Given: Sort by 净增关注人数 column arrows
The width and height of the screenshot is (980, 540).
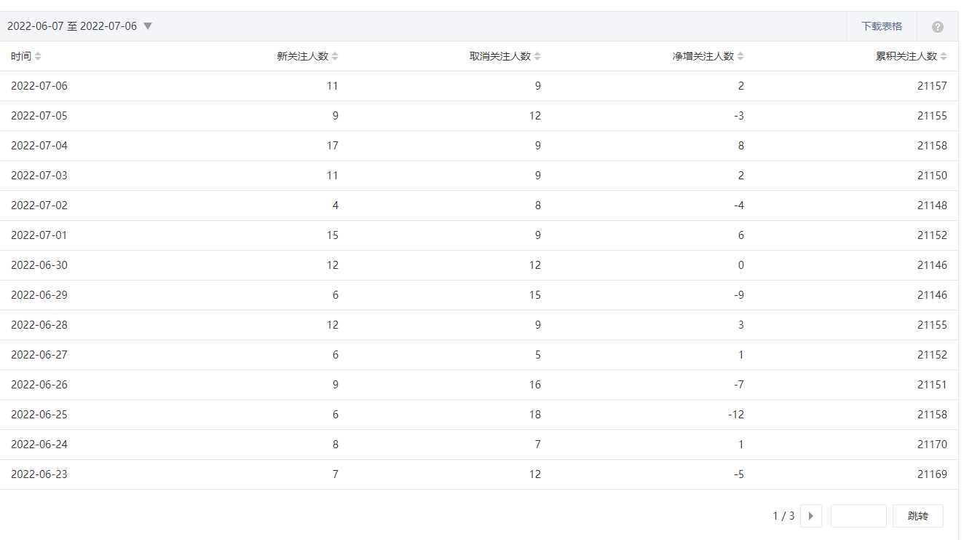Looking at the screenshot, I should pyautogui.click(x=740, y=57).
